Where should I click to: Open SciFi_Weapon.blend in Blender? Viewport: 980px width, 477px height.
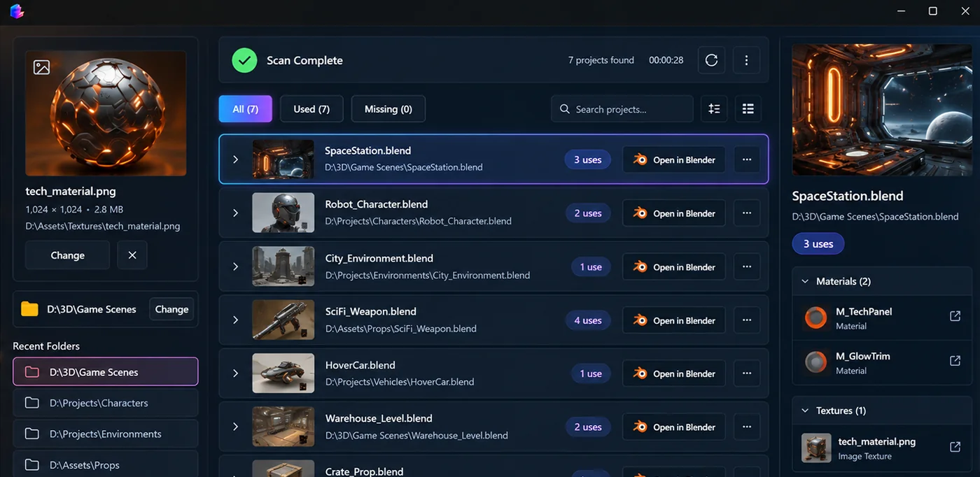tap(673, 320)
